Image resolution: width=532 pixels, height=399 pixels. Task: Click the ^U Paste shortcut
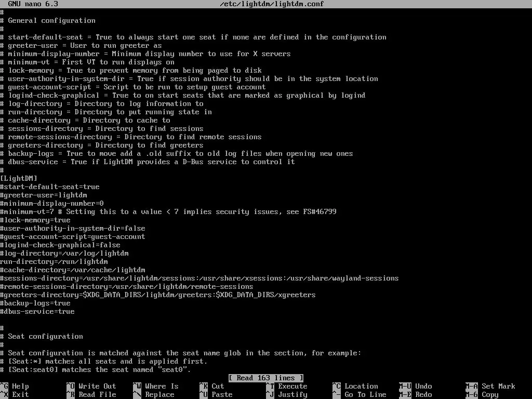(x=216, y=395)
